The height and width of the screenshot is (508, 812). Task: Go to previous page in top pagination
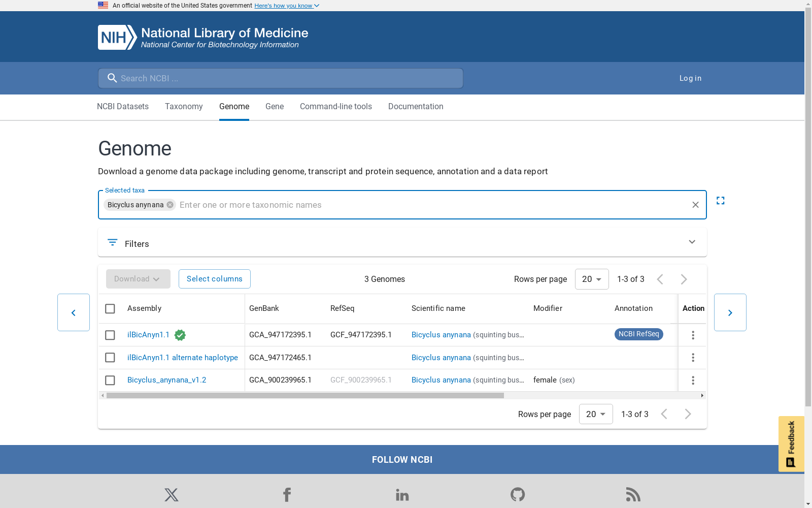click(x=660, y=279)
